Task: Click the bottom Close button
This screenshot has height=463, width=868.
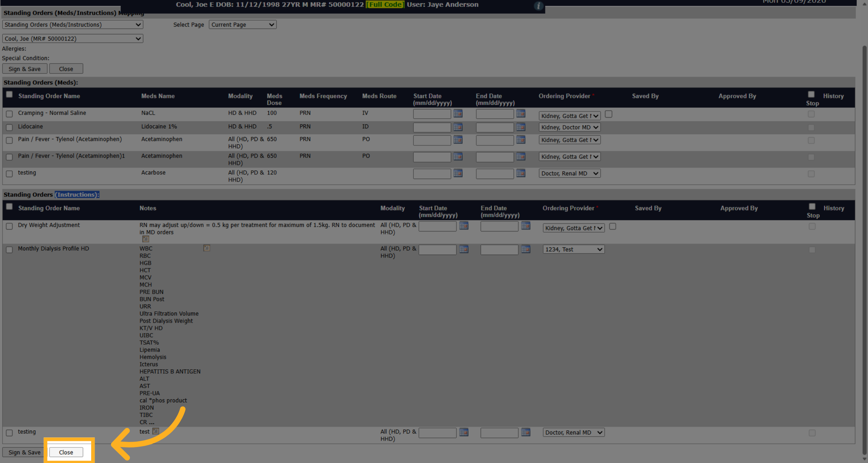Action: [66, 452]
